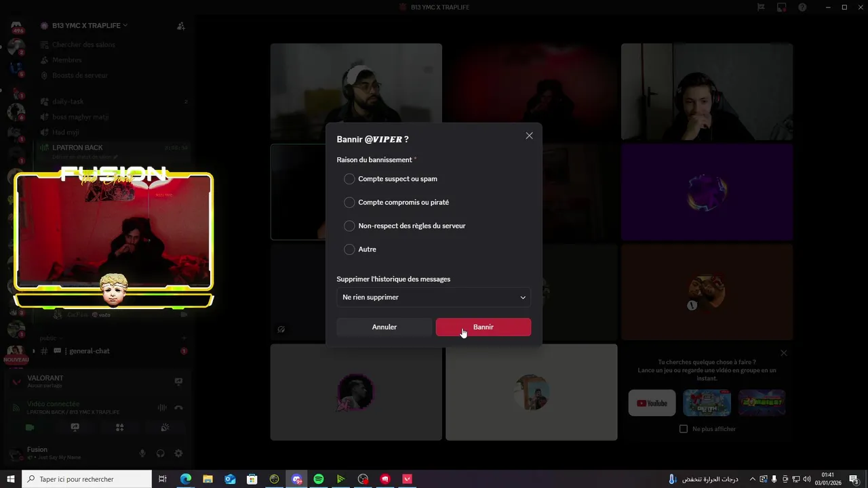868x488 pixels.
Task: Share the VALORANT screen icon
Action: pos(178,382)
